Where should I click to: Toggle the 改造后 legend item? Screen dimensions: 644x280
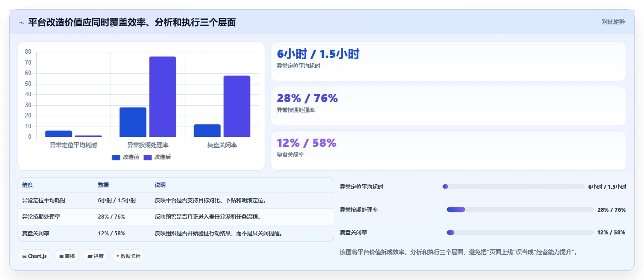tap(157, 157)
